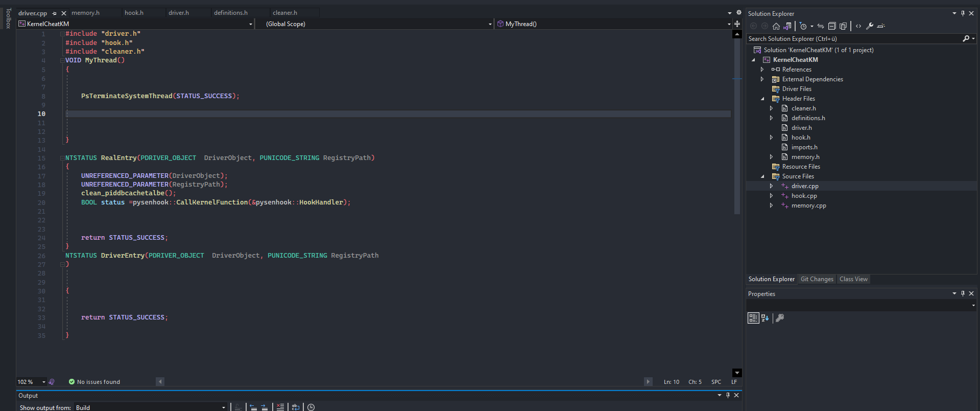The width and height of the screenshot is (980, 411).
Task: Open the open-documents list dropdown arrow
Action: coord(730,13)
